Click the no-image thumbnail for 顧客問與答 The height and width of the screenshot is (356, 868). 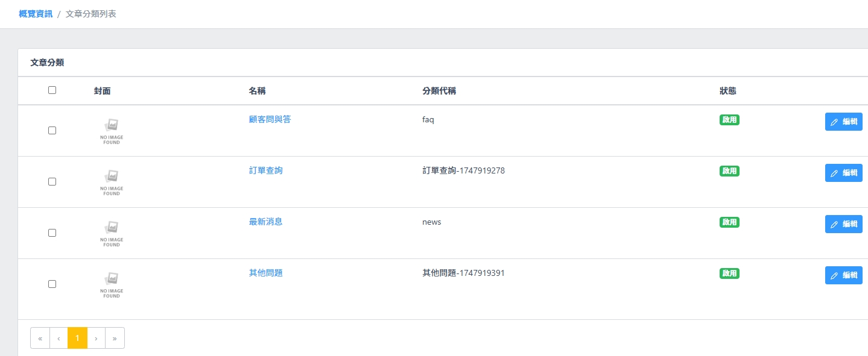(112, 131)
